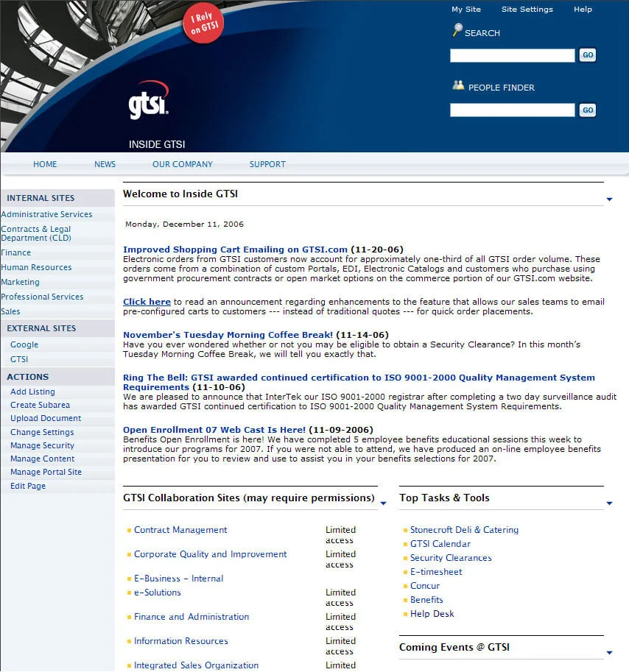This screenshot has height=672, width=629.
Task: Expand Coming Events @ GTSI menu arrow
Action: click(609, 653)
